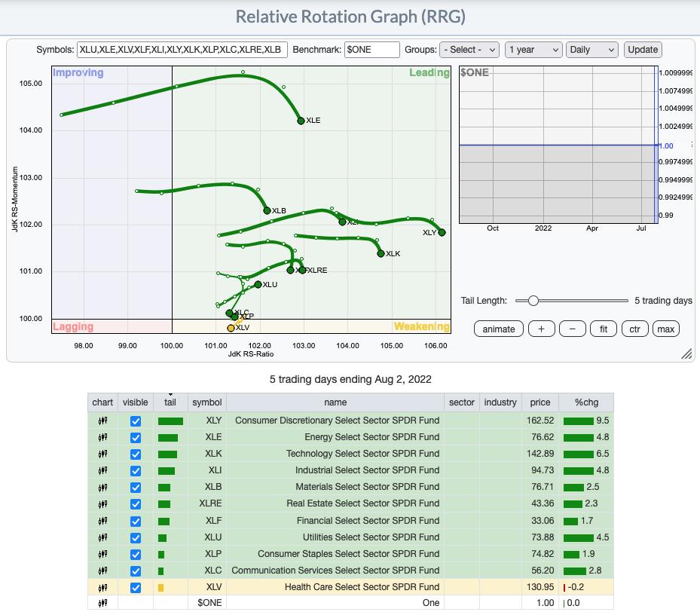The height and width of the screenshot is (615, 700).
Task: Sort table by symbol column
Action: tap(207, 402)
